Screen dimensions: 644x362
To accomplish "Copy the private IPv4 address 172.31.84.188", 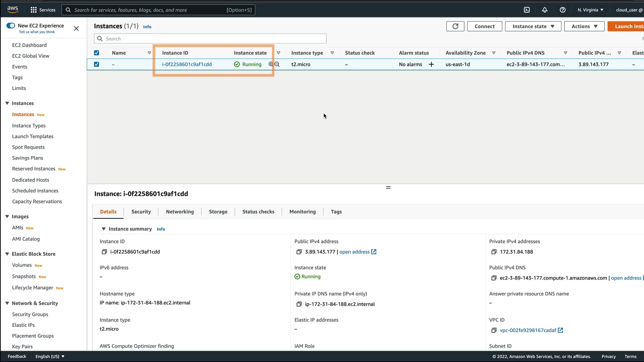I will point(494,252).
